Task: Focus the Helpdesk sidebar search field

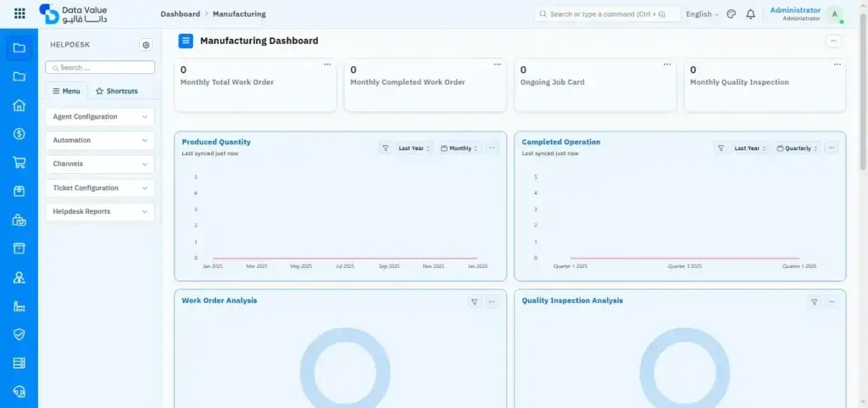Action: (100, 68)
